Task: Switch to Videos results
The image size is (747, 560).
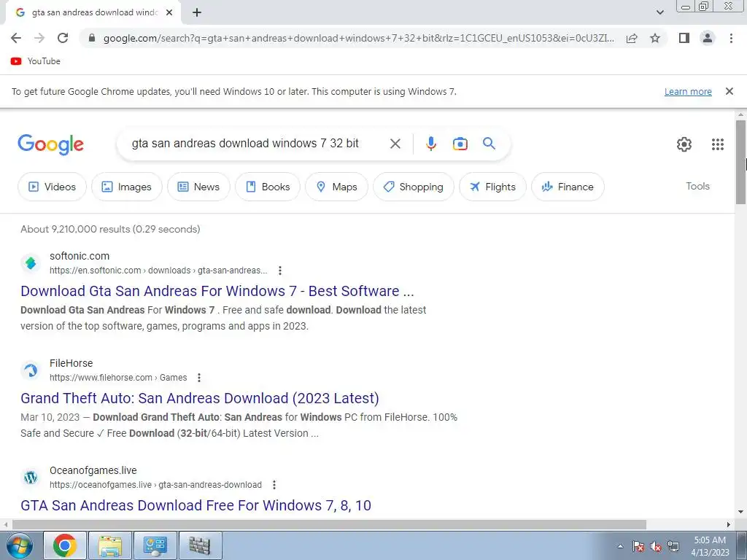Action: pos(53,187)
